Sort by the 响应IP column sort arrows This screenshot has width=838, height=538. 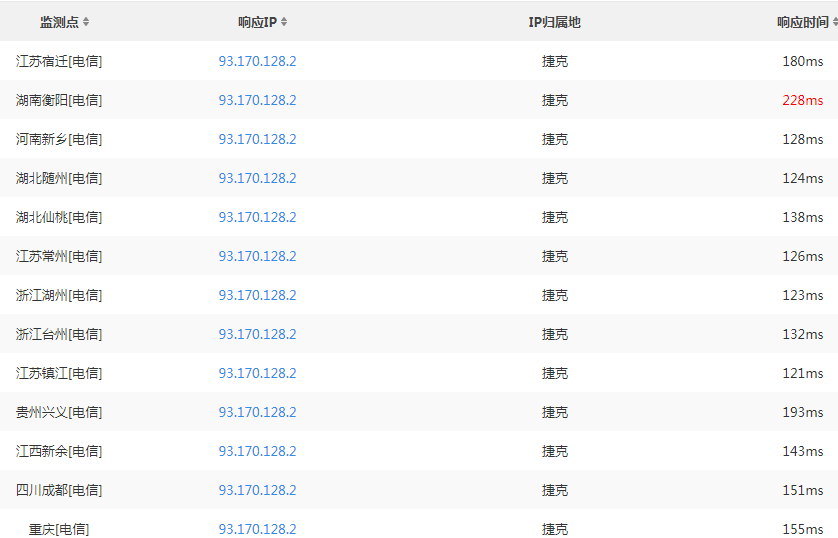pos(284,22)
